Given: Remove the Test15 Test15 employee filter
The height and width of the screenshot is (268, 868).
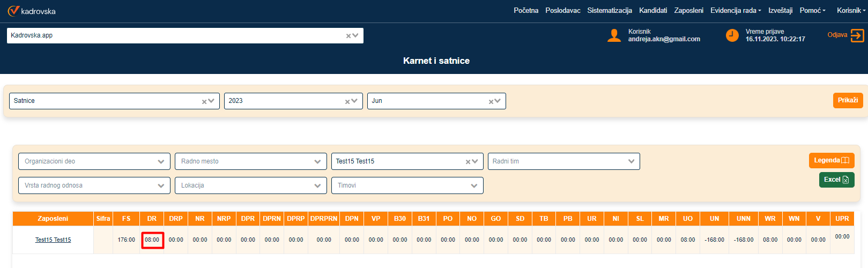Looking at the screenshot, I should [468, 162].
